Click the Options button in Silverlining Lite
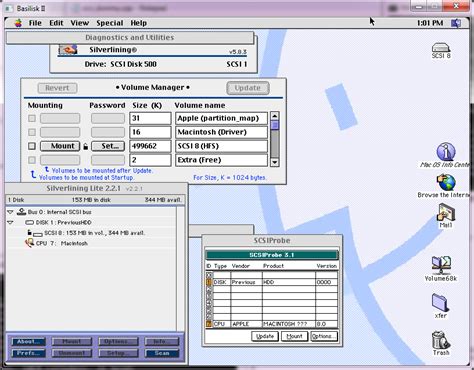The width and height of the screenshot is (474, 370). pyautogui.click(x=118, y=341)
